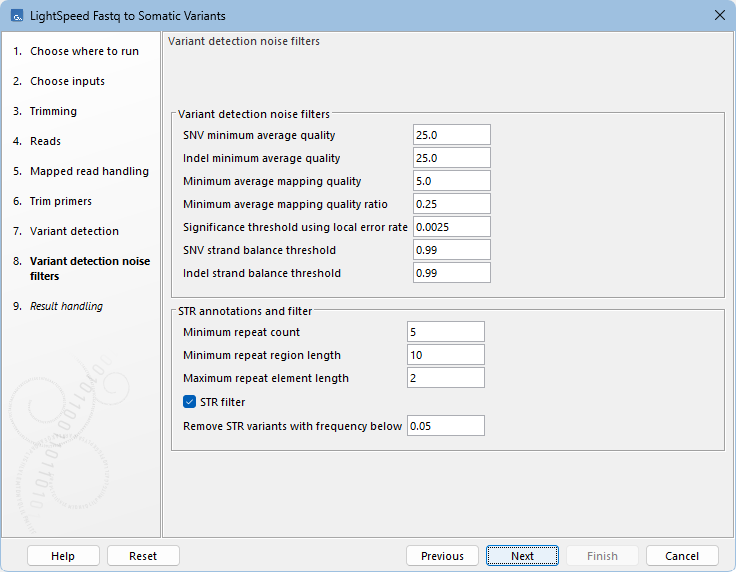Click the 'SNV minimum average quality' label
Screen dimensions: 736x572
259,135
